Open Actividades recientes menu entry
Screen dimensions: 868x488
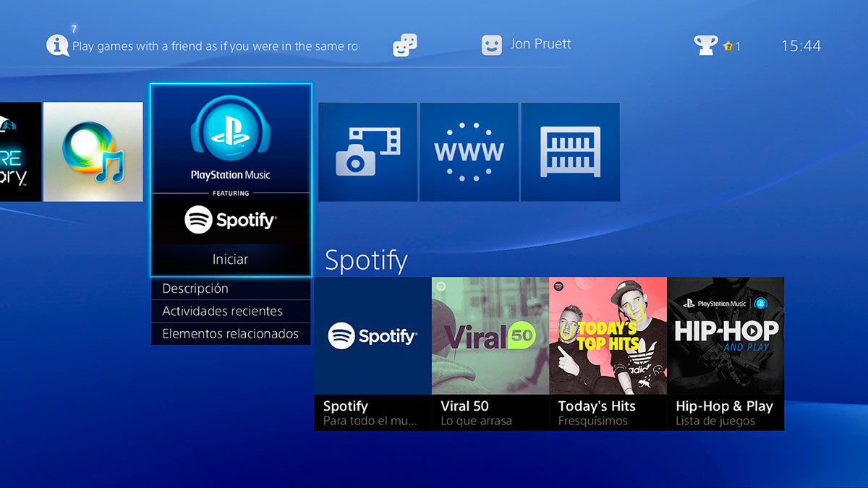coord(231,311)
